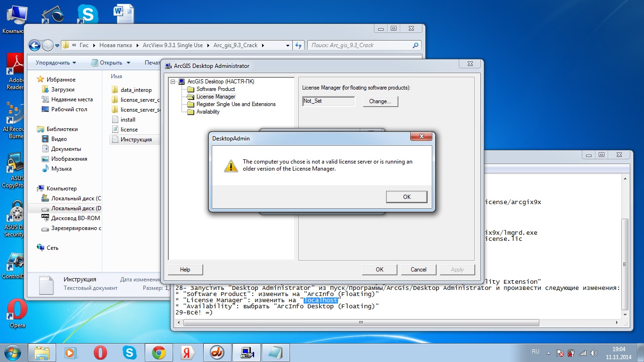Select the data_interop folder
644x362 pixels.
pos(136,90)
